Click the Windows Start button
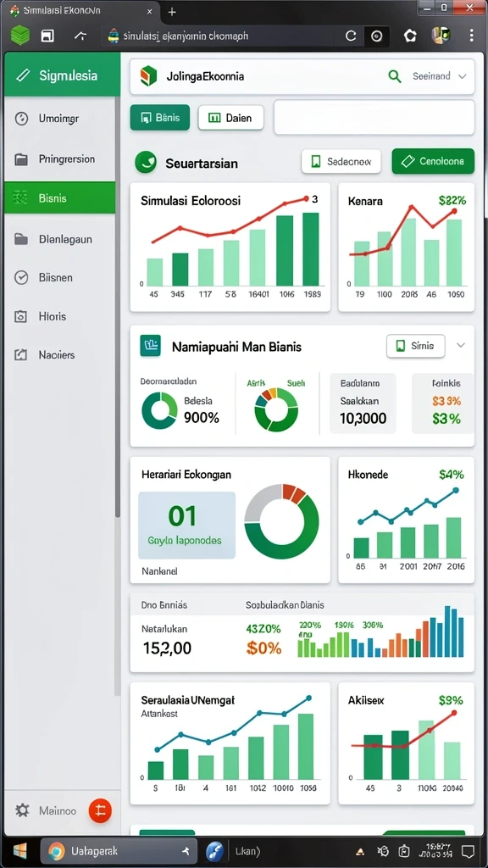The image size is (488, 868). click(x=20, y=851)
